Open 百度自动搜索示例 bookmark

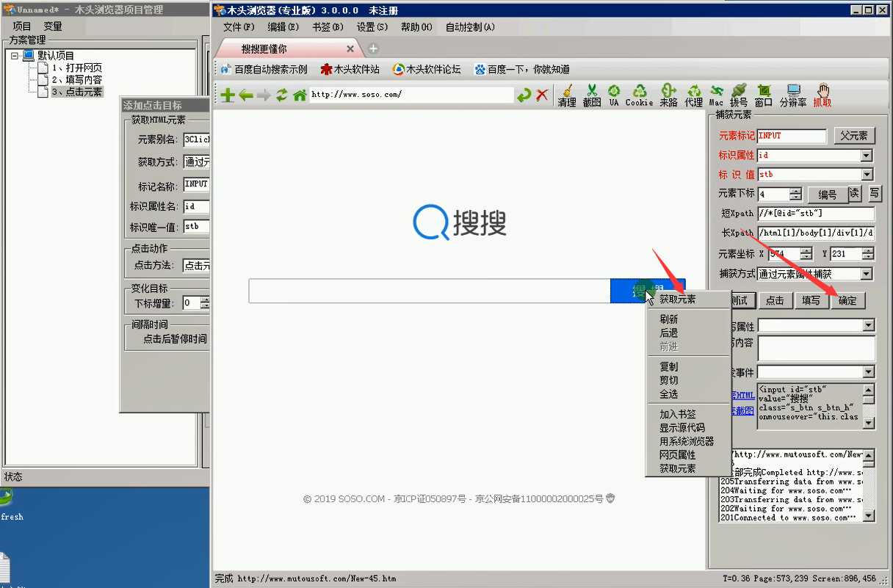[x=264, y=69]
